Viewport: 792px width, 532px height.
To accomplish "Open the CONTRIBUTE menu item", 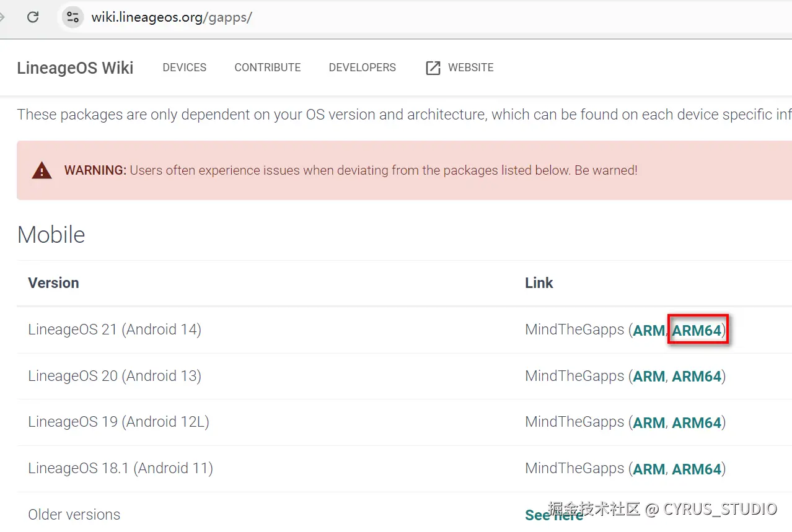I will [x=267, y=68].
